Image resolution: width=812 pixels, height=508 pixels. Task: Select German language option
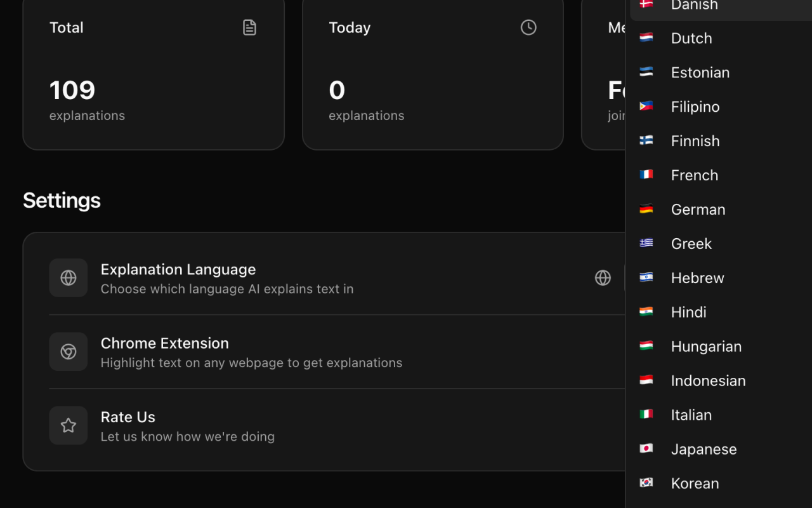[x=721, y=210]
